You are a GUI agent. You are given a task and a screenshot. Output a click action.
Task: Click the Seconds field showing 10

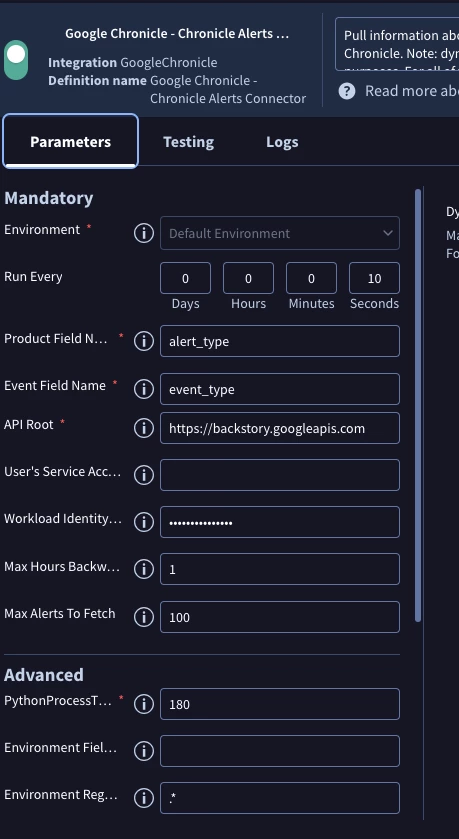(x=374, y=278)
